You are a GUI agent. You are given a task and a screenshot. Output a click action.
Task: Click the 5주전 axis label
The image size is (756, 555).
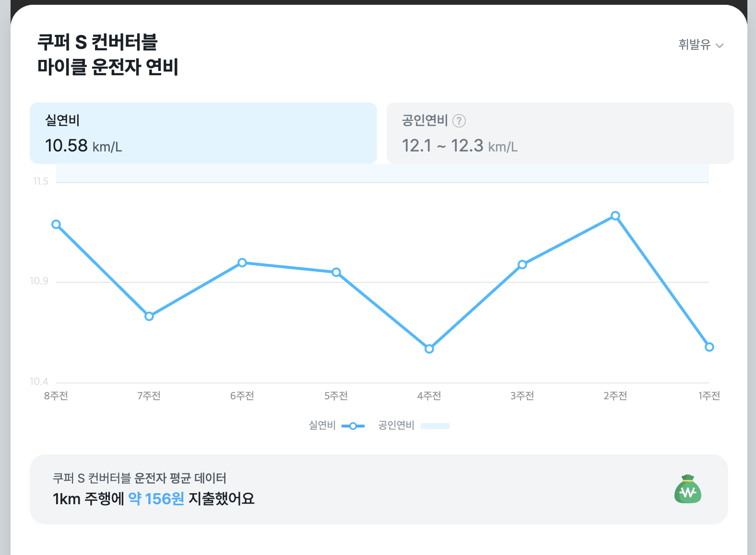pyautogui.click(x=336, y=396)
